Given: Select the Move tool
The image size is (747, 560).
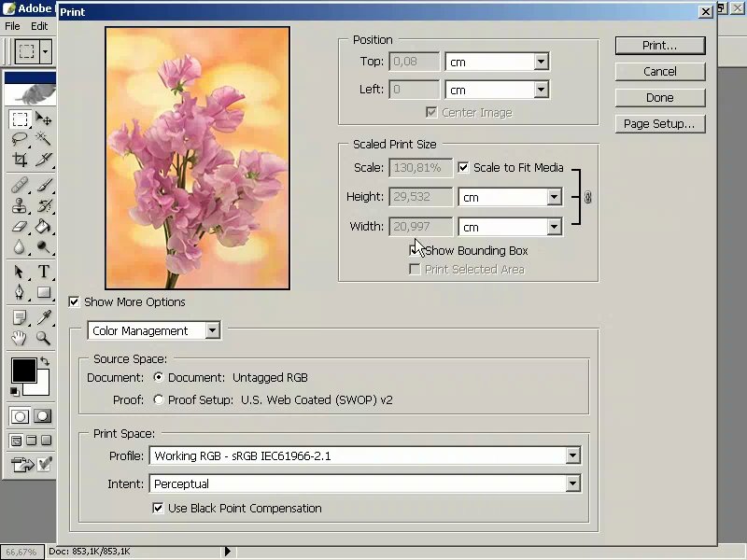Looking at the screenshot, I should coord(43,119).
